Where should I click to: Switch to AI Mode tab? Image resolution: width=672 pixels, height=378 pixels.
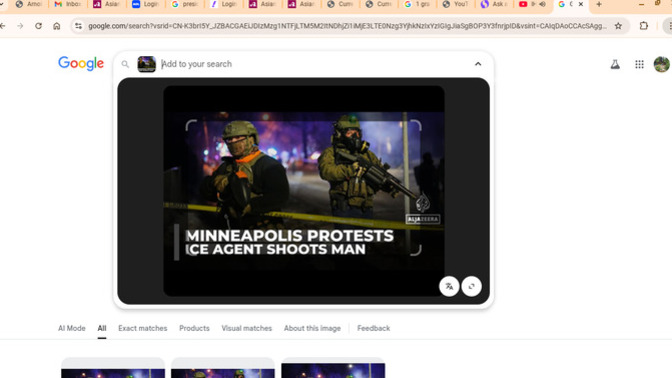click(72, 328)
